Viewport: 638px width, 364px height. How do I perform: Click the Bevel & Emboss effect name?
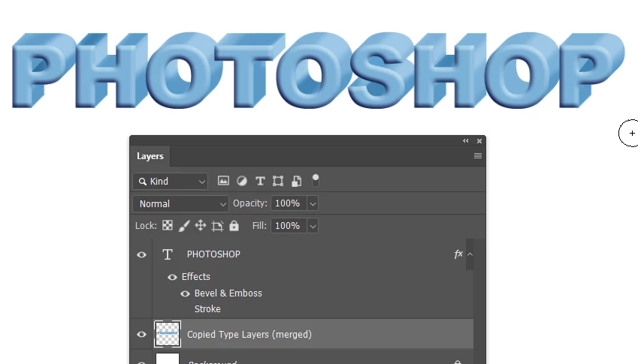pyautogui.click(x=228, y=293)
